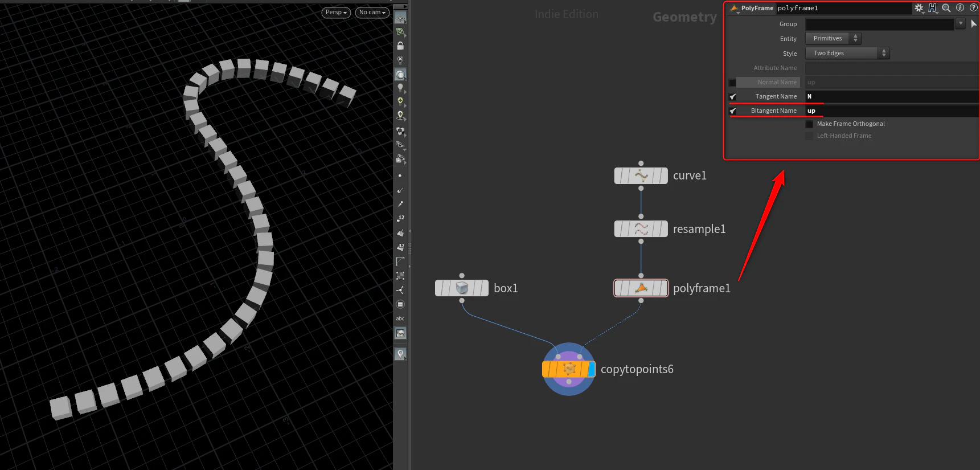980x470 pixels.
Task: Open the Houdini presets H menu
Action: 932,8
